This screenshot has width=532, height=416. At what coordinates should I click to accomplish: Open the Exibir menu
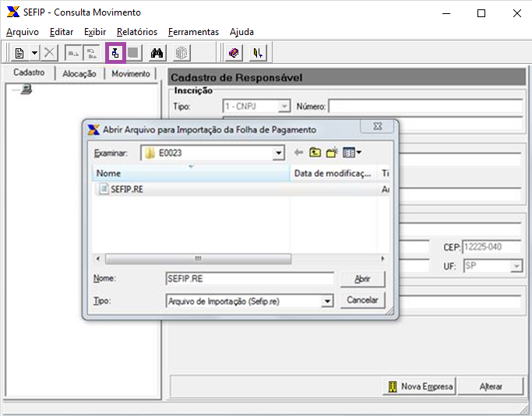click(95, 32)
